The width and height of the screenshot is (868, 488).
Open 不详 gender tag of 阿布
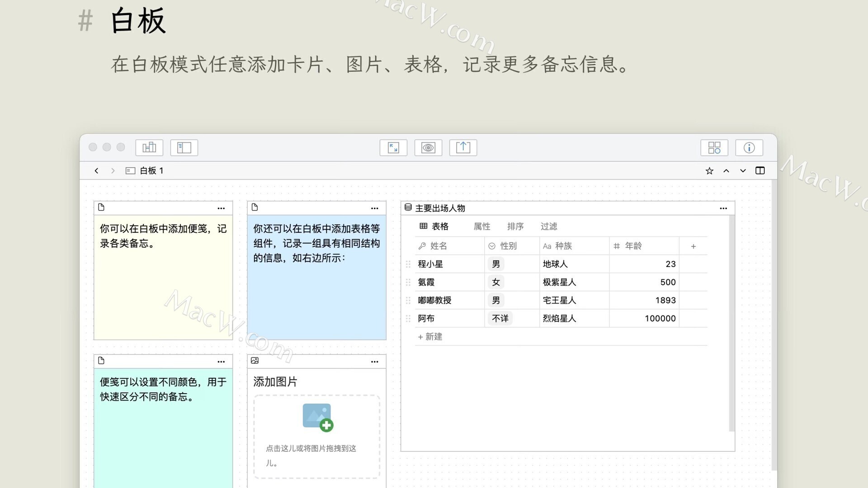tap(500, 319)
